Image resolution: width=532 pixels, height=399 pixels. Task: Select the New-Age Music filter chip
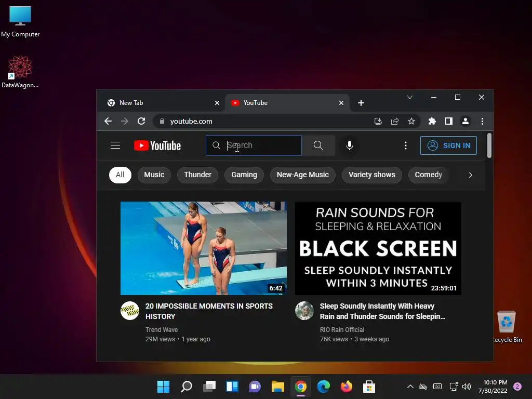click(x=303, y=175)
